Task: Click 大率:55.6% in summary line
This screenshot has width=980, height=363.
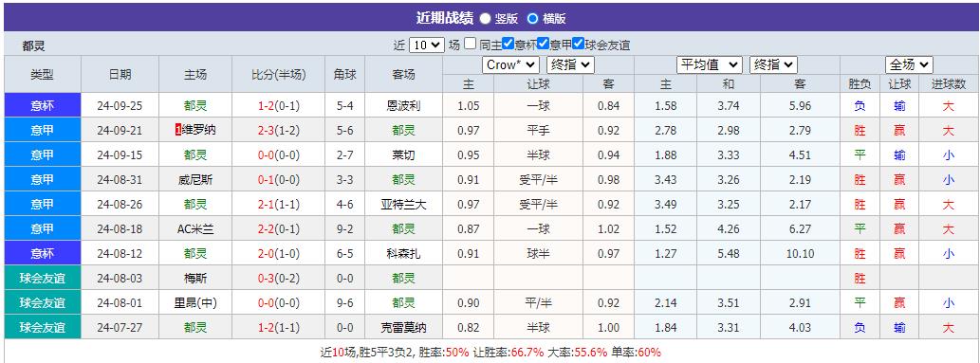Action: click(578, 353)
